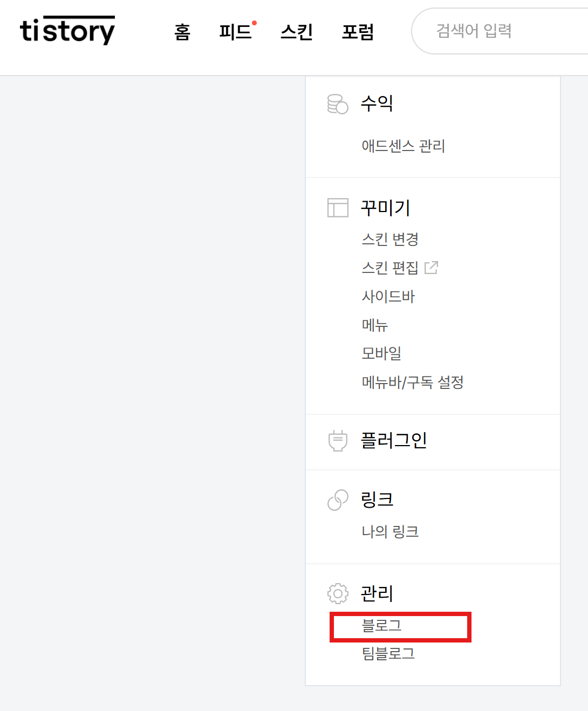The image size is (588, 711).
Task: Click the coins icon next to 수익
Action: tap(337, 104)
